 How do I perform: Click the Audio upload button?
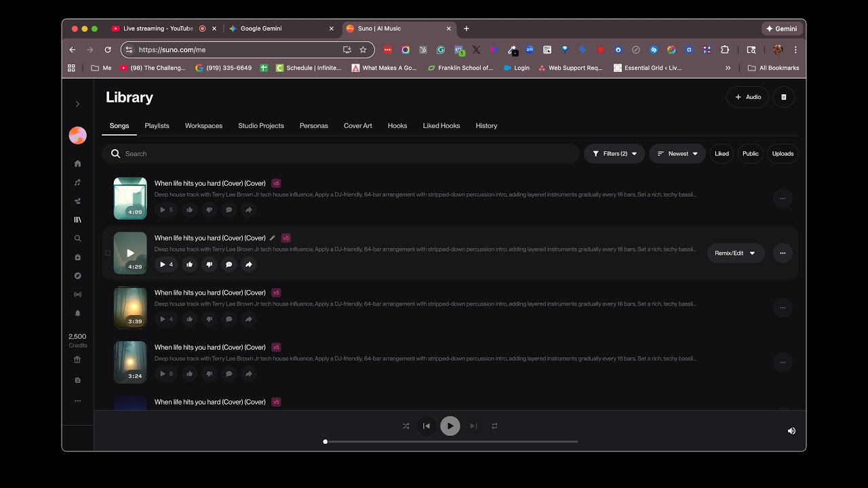click(x=748, y=97)
